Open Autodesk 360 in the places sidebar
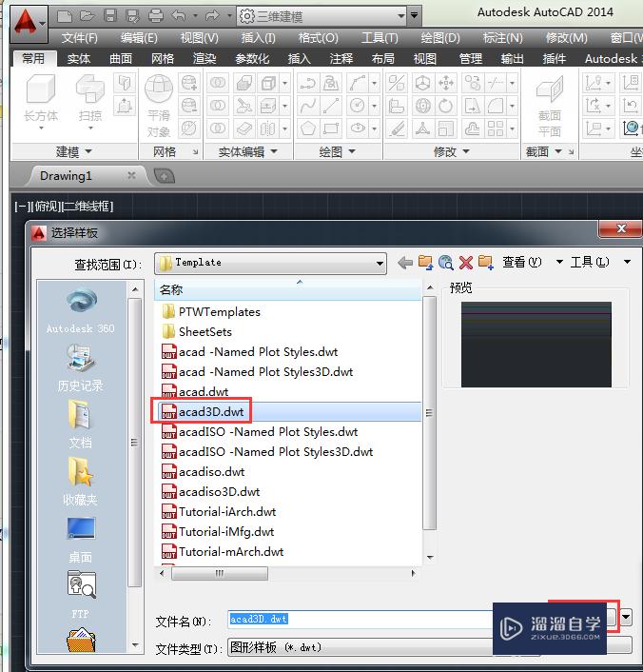Viewport: 643px width, 672px height. click(81, 312)
